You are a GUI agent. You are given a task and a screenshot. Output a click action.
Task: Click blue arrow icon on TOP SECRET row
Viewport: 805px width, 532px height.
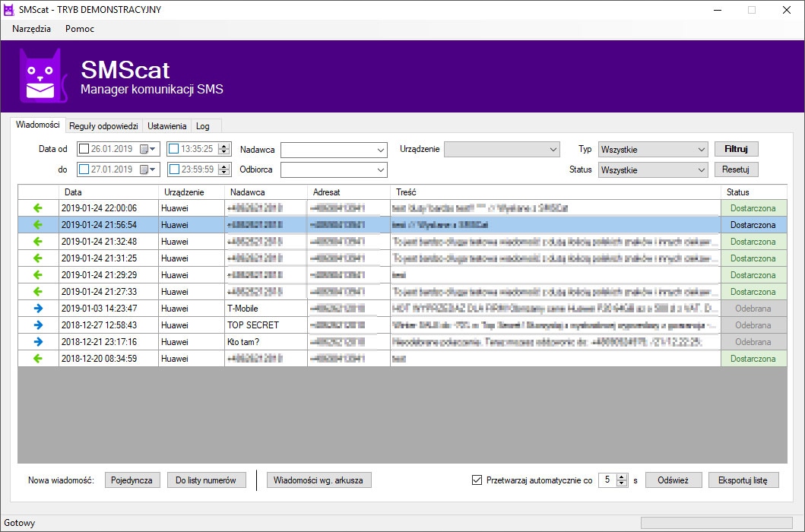pyautogui.click(x=38, y=325)
